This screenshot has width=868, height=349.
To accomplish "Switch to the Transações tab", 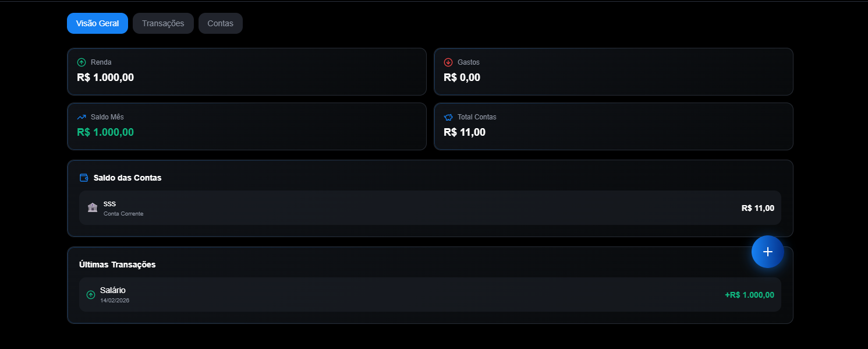I will click(163, 23).
